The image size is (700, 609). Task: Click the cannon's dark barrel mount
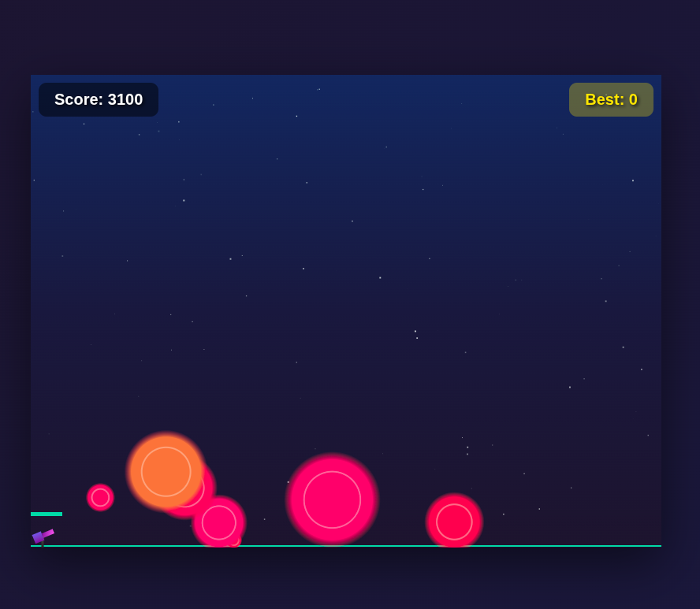43,545
